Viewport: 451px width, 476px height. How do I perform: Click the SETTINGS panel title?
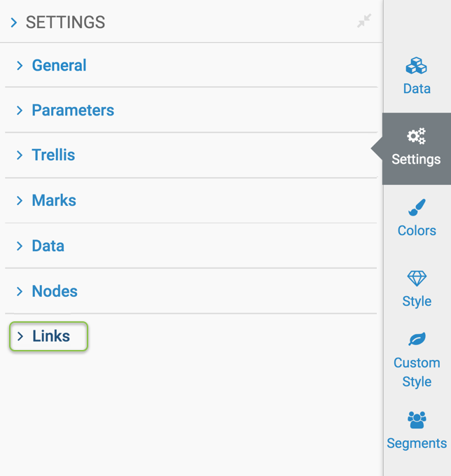(x=65, y=22)
